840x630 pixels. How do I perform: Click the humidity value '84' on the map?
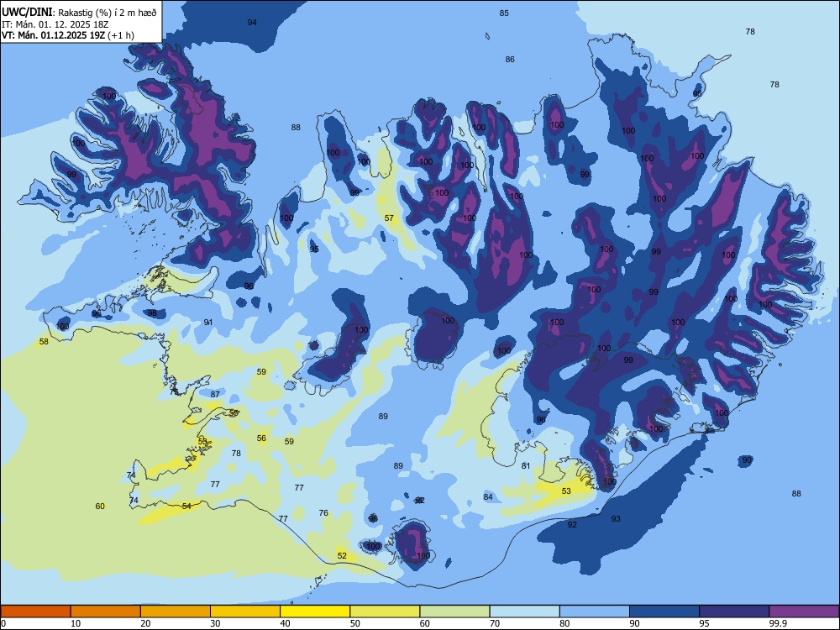(488, 496)
